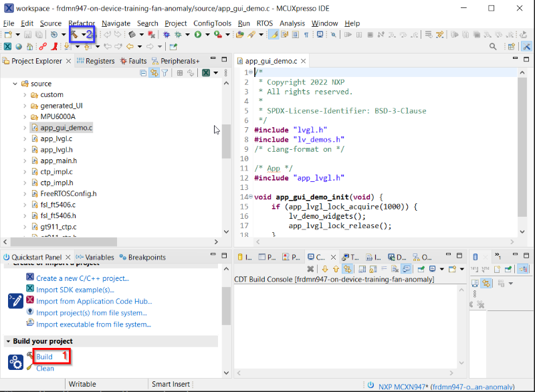535x392 pixels.
Task: Click the Project Explorer filter funnel icon
Action: (x=165, y=73)
